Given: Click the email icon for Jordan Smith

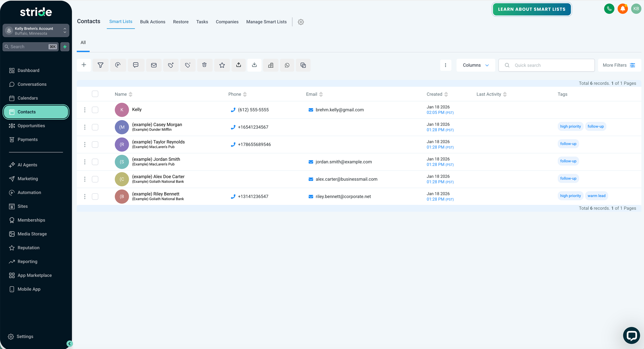Looking at the screenshot, I should pos(311,162).
